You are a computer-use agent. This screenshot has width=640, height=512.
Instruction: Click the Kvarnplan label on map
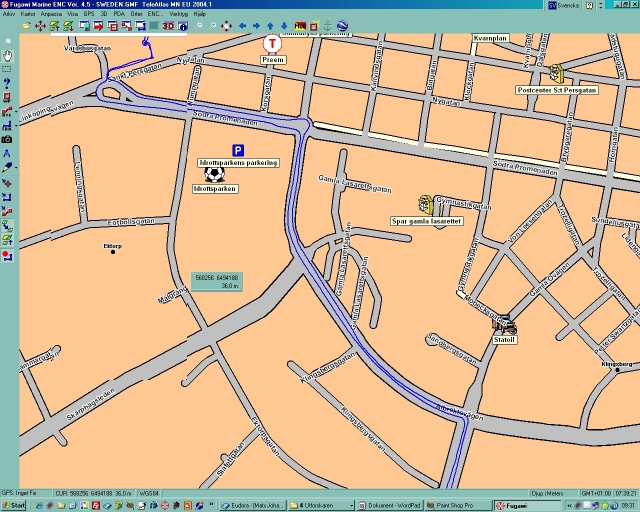(491, 38)
